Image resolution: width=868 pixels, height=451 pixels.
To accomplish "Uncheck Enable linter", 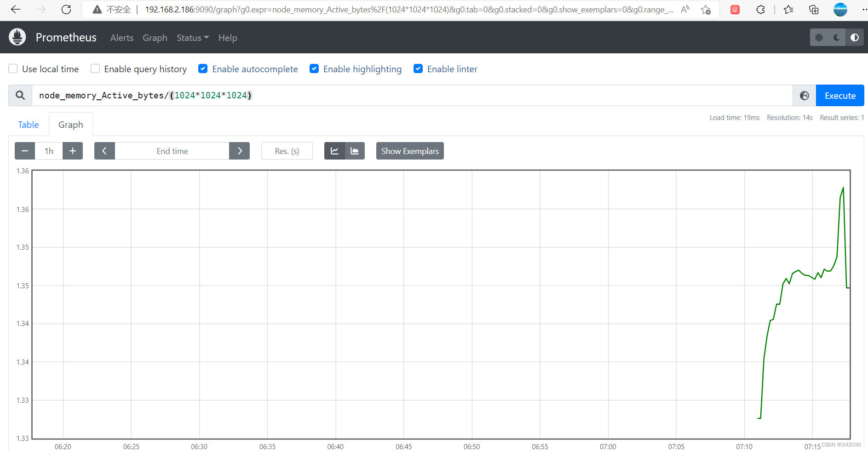I will (418, 69).
